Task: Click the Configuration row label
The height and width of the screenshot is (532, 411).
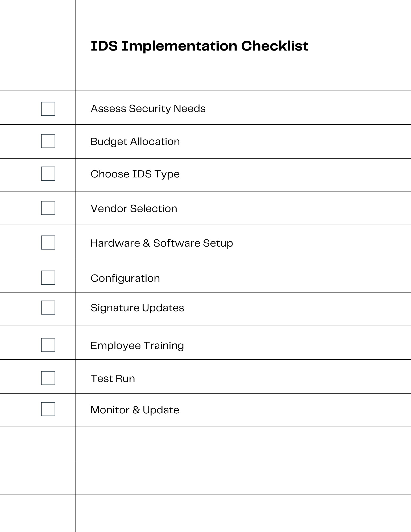Action: point(125,279)
